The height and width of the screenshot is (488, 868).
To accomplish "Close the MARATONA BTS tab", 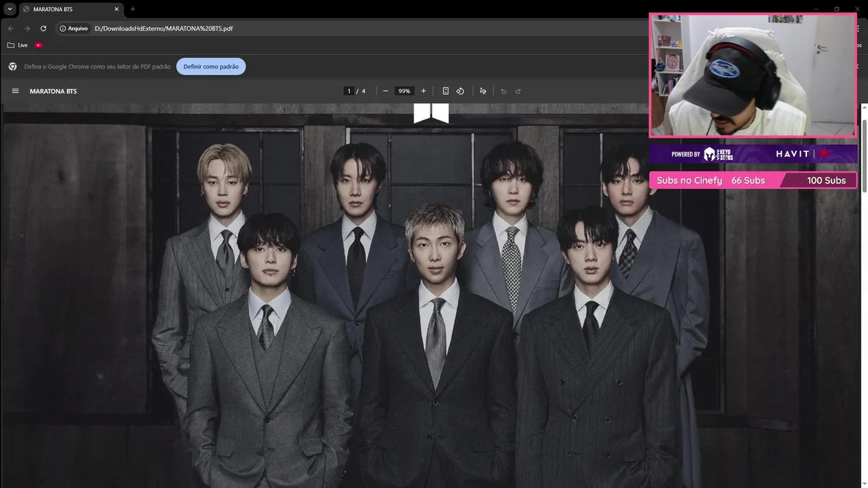I will coord(117,9).
